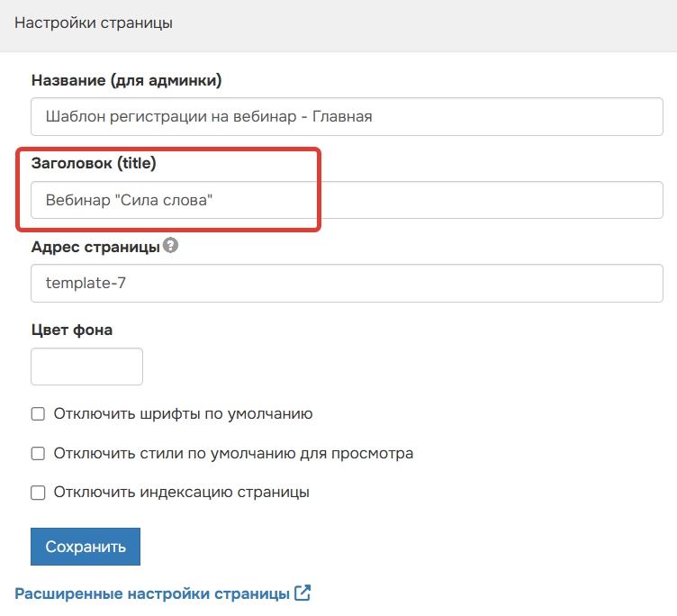Click the Цвет фона label

[72, 330]
